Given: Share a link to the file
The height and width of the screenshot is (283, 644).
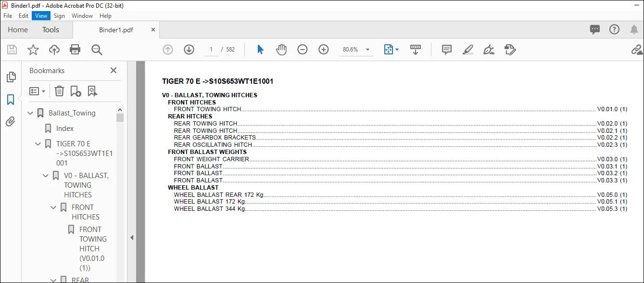Looking at the screenshot, I should [637, 50].
